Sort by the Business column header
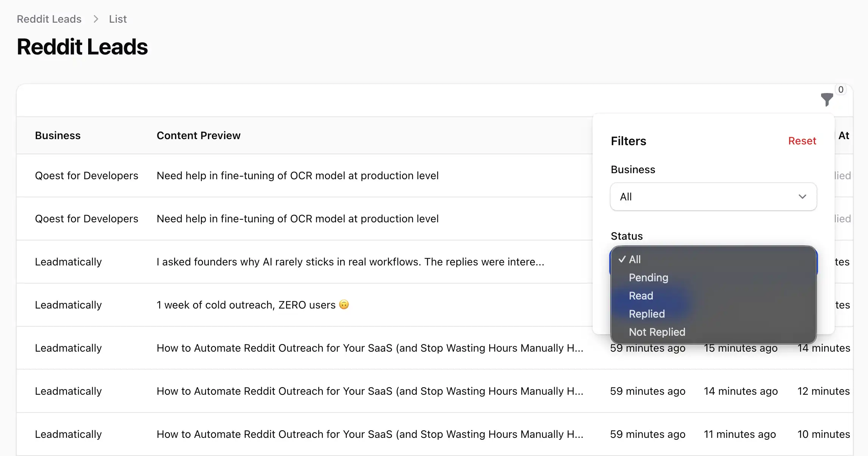Image resolution: width=868 pixels, height=456 pixels. (58, 135)
